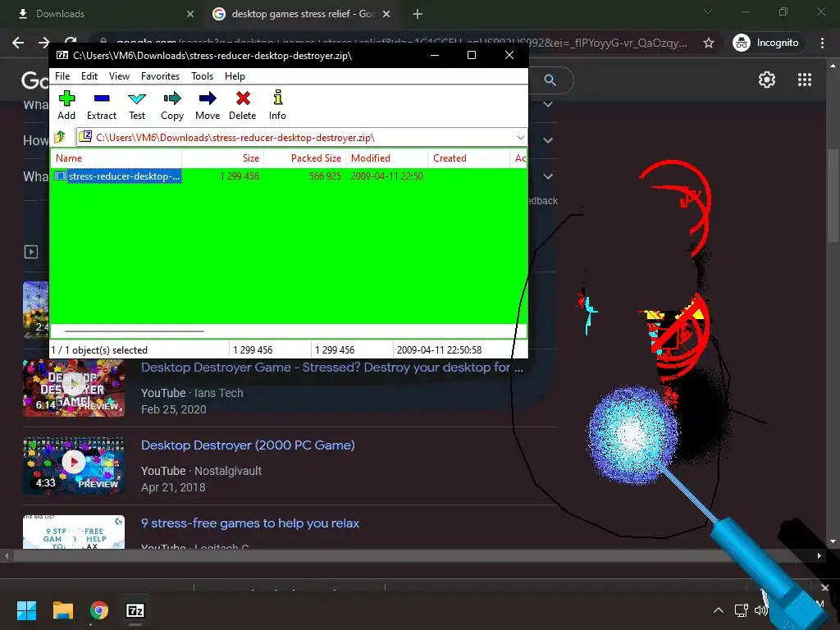Play the 6:14 Desktop Destroyer video thumbnail
840x630 pixels.
pyautogui.click(x=73, y=388)
